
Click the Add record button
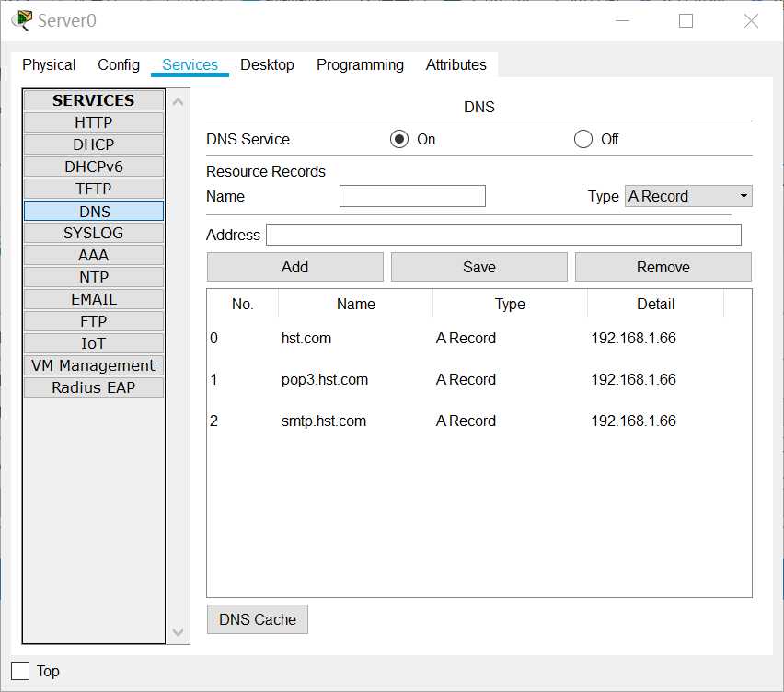(x=295, y=267)
